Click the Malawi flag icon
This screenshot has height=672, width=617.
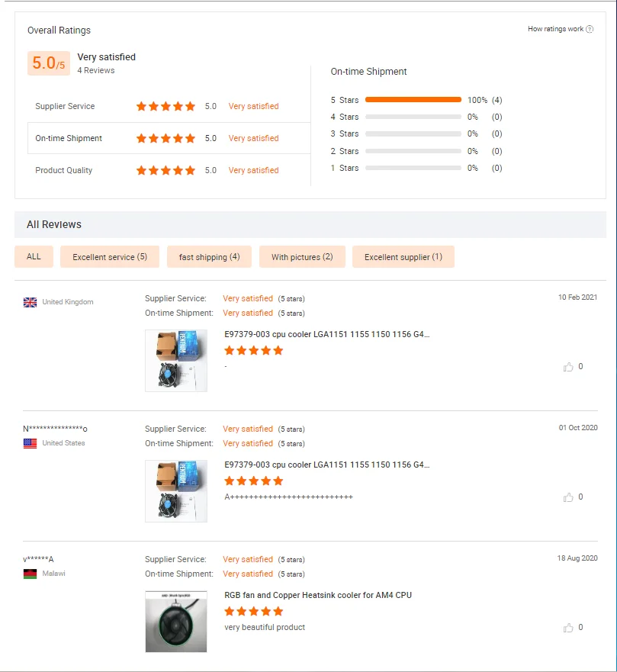[31, 574]
